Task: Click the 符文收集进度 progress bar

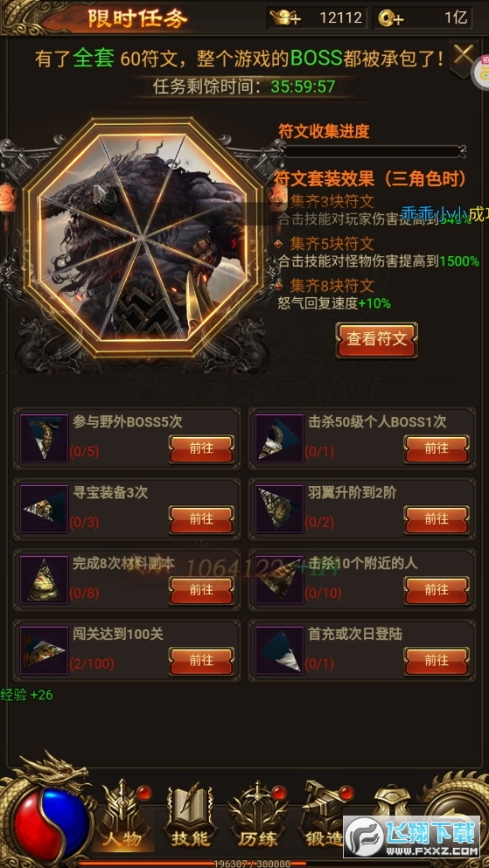Action: point(372,151)
